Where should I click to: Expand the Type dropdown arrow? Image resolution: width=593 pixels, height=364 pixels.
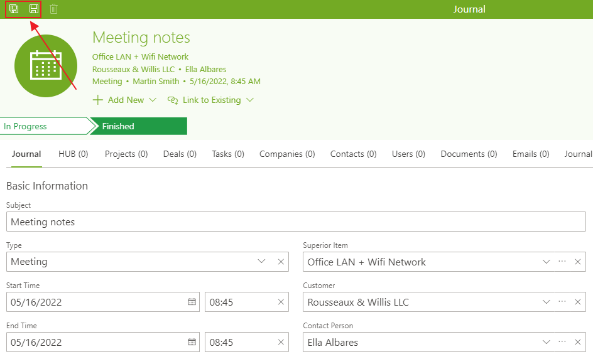click(261, 262)
